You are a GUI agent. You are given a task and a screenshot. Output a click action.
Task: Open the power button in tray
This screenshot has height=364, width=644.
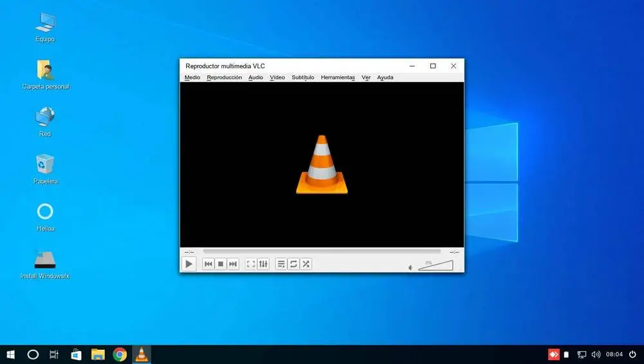[x=633, y=354]
